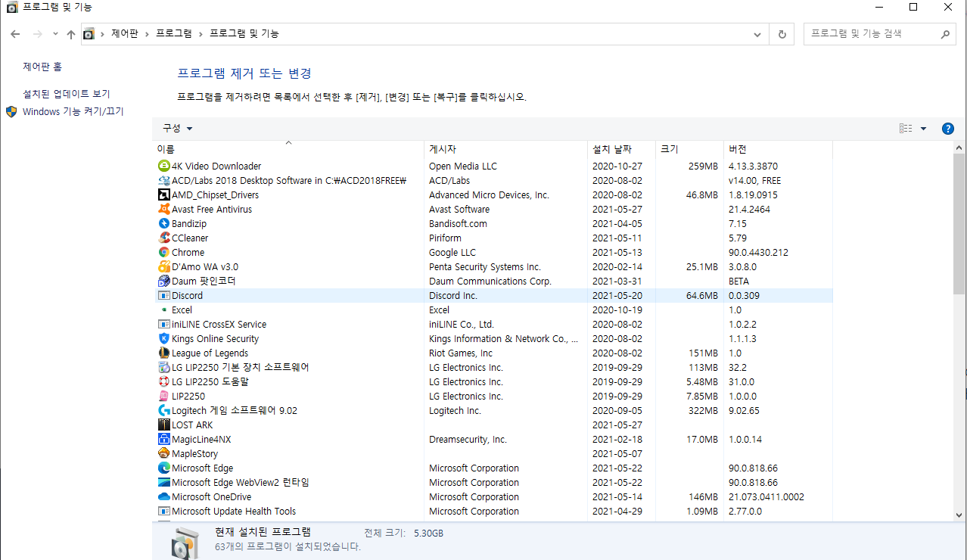Expand the address bar history dropdown

758,34
